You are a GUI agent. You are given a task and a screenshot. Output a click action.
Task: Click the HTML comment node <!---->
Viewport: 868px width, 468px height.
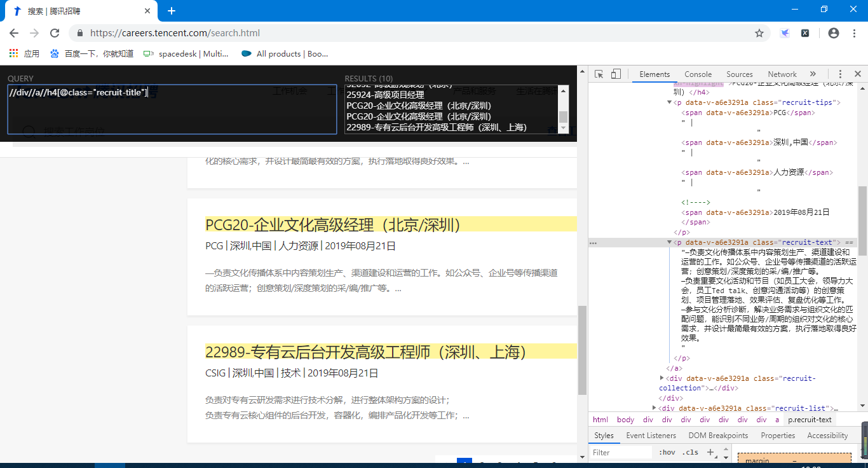(696, 202)
